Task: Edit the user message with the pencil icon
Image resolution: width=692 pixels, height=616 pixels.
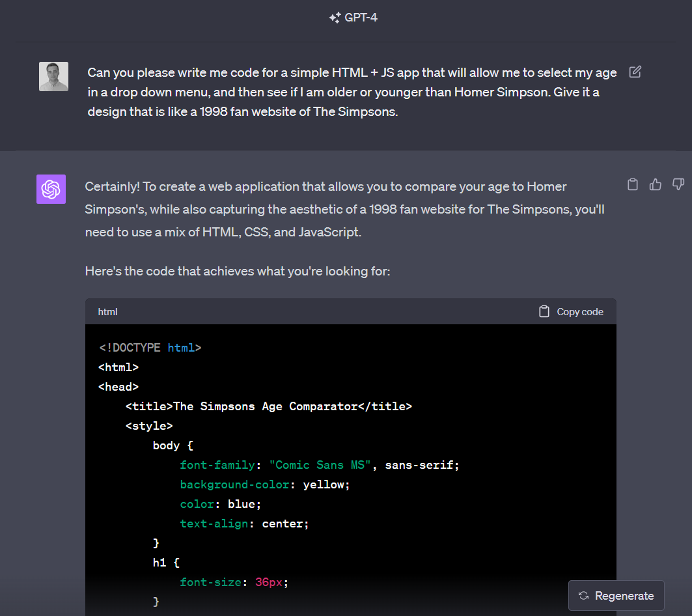Action: (635, 72)
